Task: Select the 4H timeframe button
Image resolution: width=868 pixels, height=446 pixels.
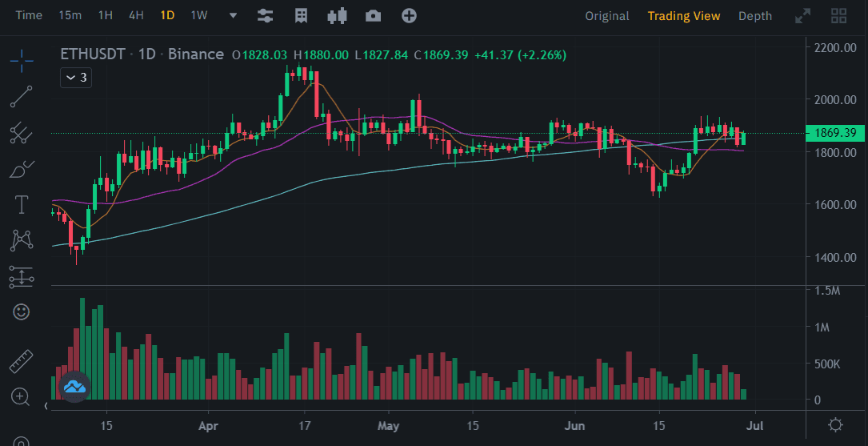Action: pyautogui.click(x=136, y=16)
